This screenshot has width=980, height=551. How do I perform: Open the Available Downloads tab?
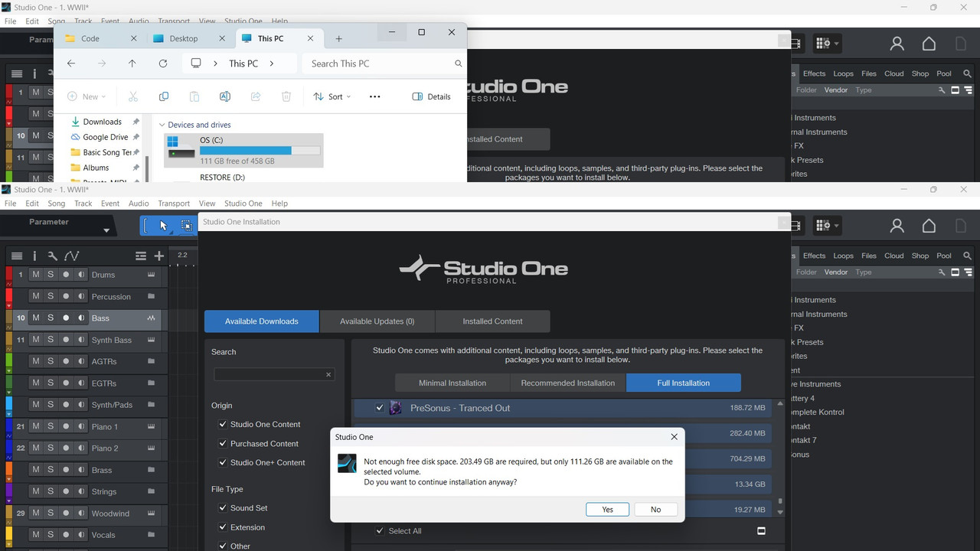pyautogui.click(x=262, y=321)
